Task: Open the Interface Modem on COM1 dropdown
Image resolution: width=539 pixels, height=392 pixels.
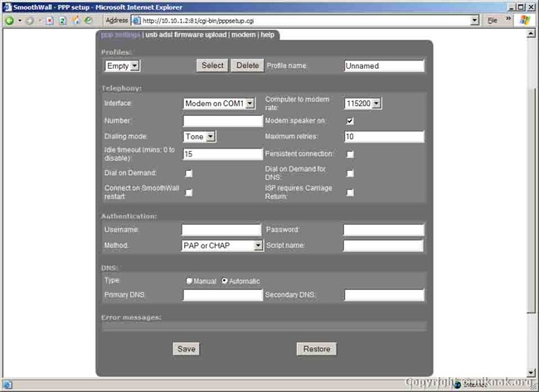Action: click(219, 103)
